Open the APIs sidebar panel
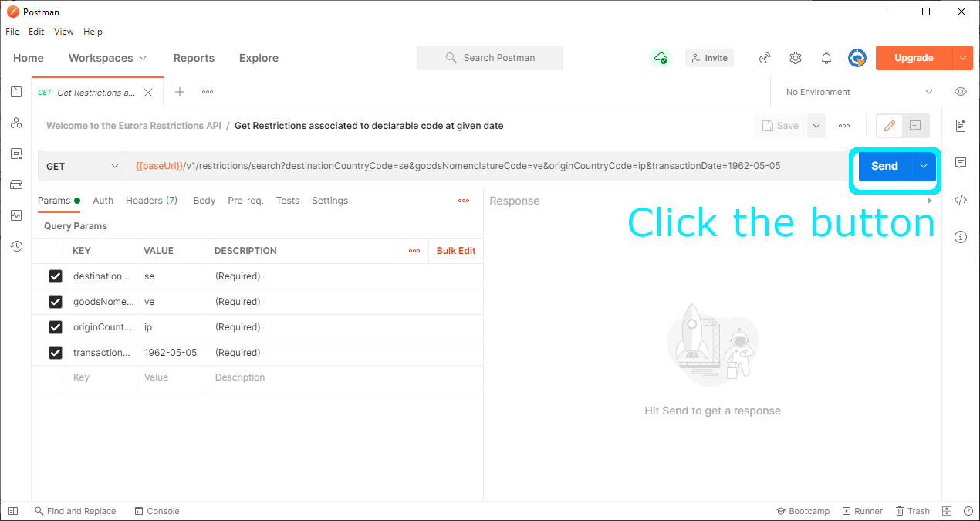The width and height of the screenshot is (980, 521). click(x=16, y=123)
